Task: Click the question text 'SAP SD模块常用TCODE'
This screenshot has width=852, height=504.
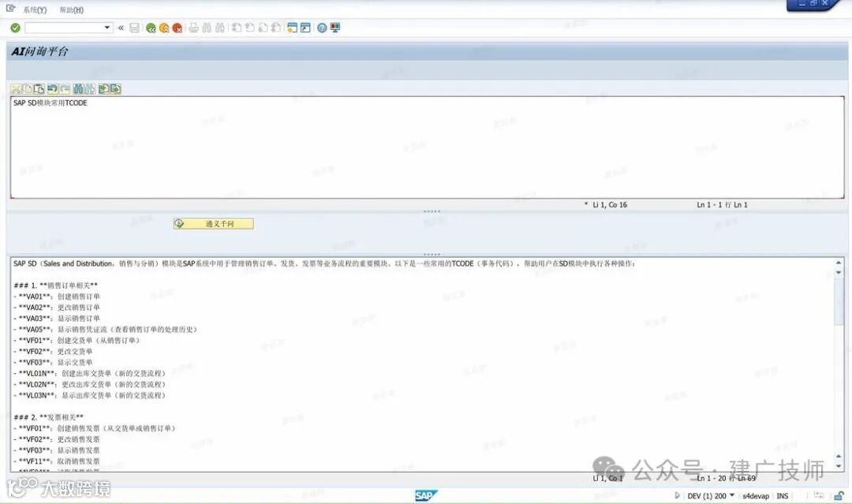Action: (50, 103)
